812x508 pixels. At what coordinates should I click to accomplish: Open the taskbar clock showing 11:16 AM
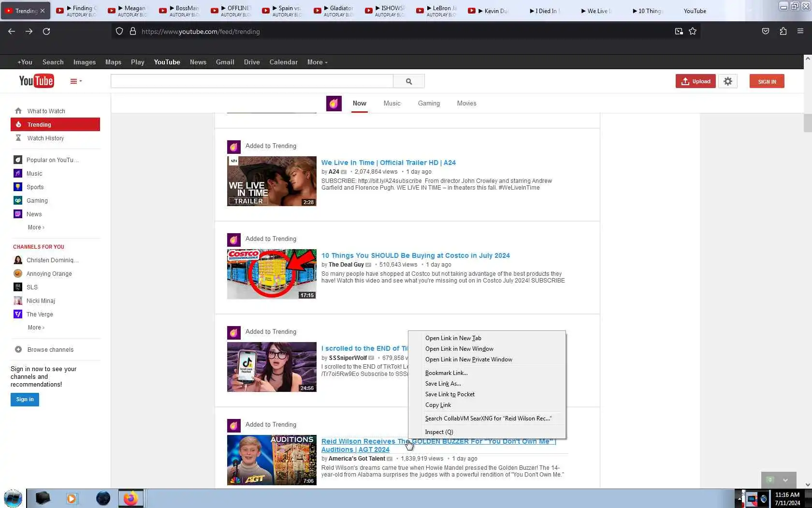[787, 499]
